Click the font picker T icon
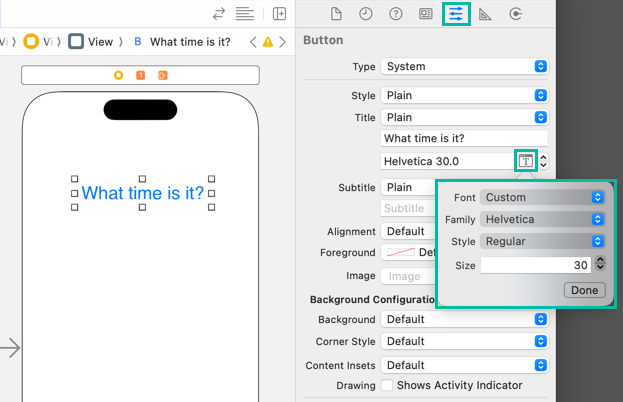 [x=526, y=161]
